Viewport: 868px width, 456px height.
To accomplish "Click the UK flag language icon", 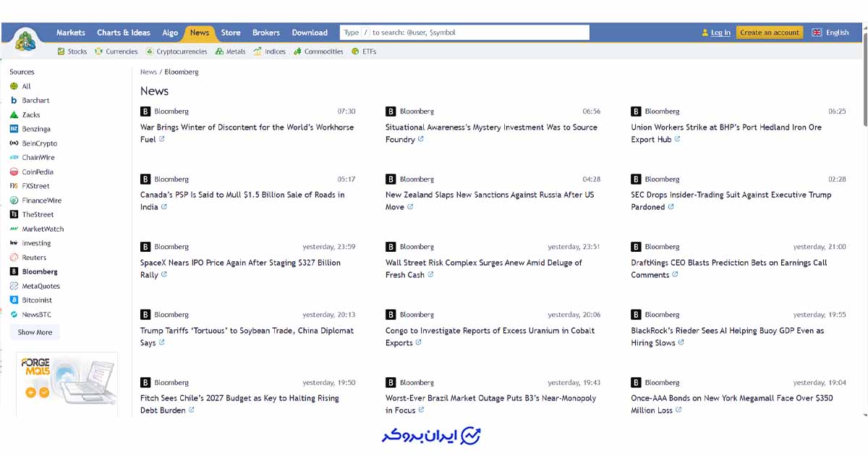I will pos(817,33).
